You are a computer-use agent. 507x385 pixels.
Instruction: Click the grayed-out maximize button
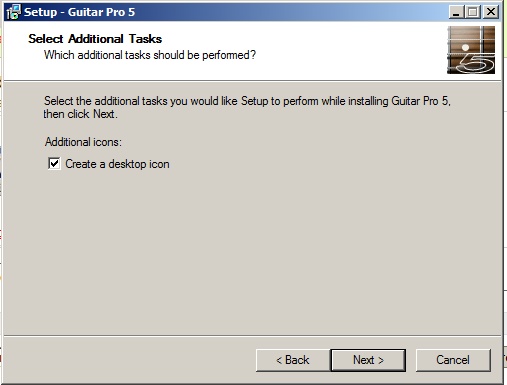coord(473,12)
